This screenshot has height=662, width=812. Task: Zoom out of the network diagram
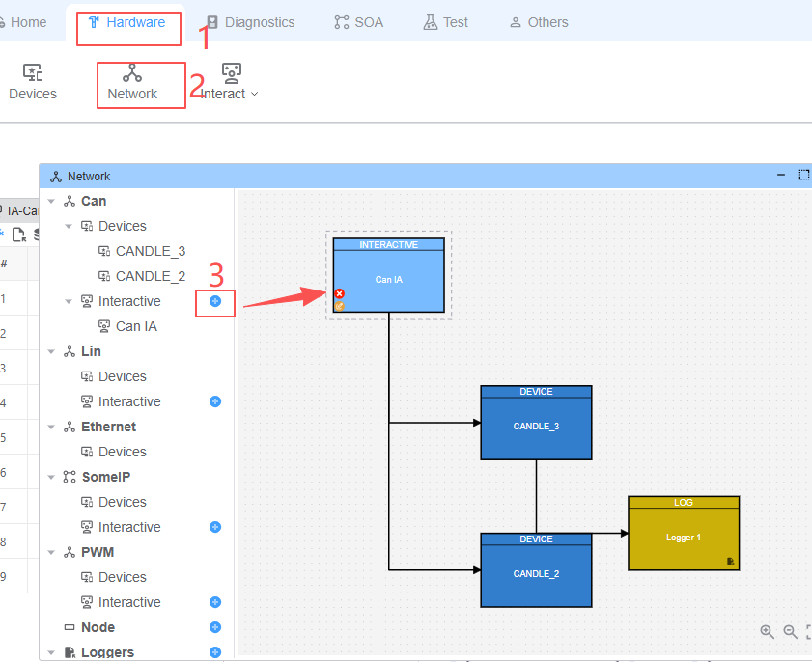click(790, 632)
